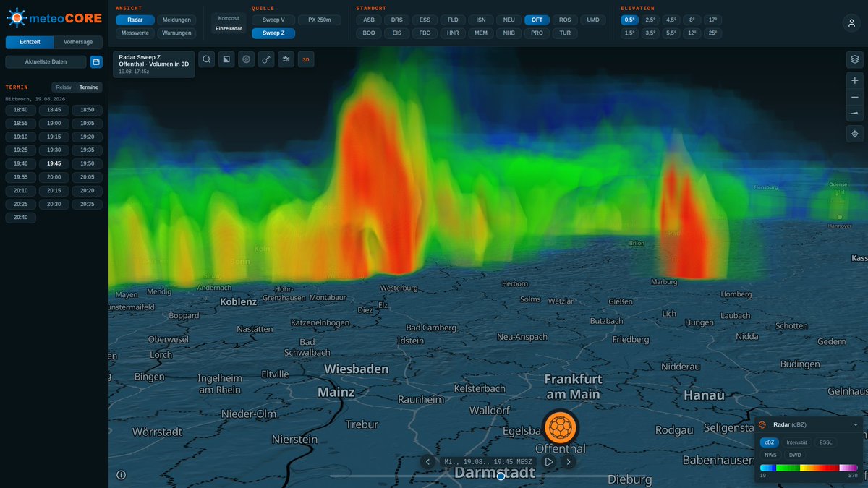Click the dBZ color scale bar
Image resolution: width=868 pixels, height=488 pixels.
coord(809,468)
